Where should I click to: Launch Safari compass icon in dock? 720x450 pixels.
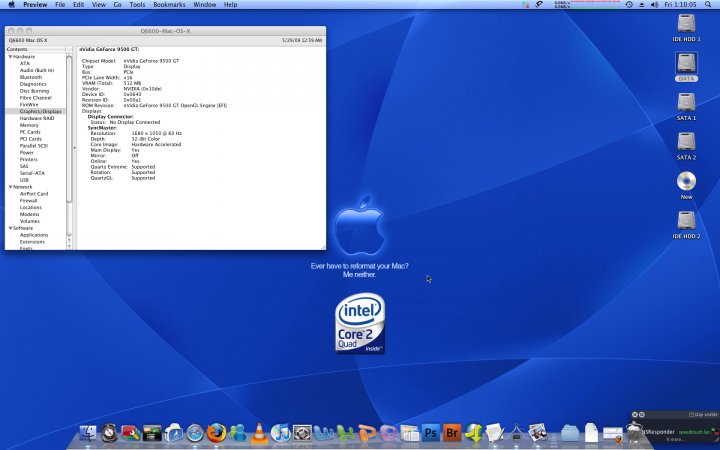195,433
